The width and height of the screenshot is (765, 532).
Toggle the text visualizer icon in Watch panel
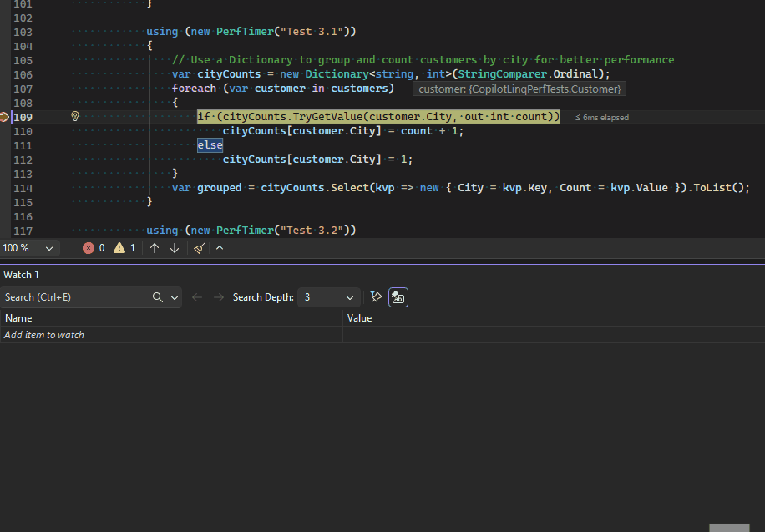398,296
